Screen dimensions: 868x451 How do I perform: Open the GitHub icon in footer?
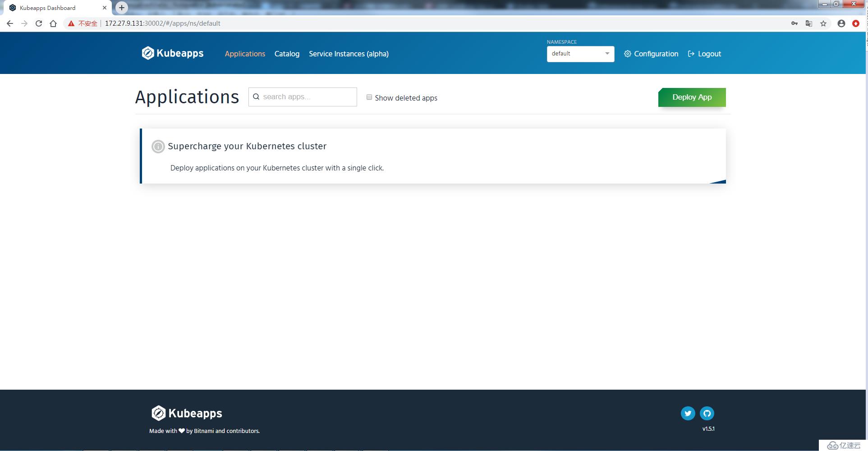tap(707, 413)
